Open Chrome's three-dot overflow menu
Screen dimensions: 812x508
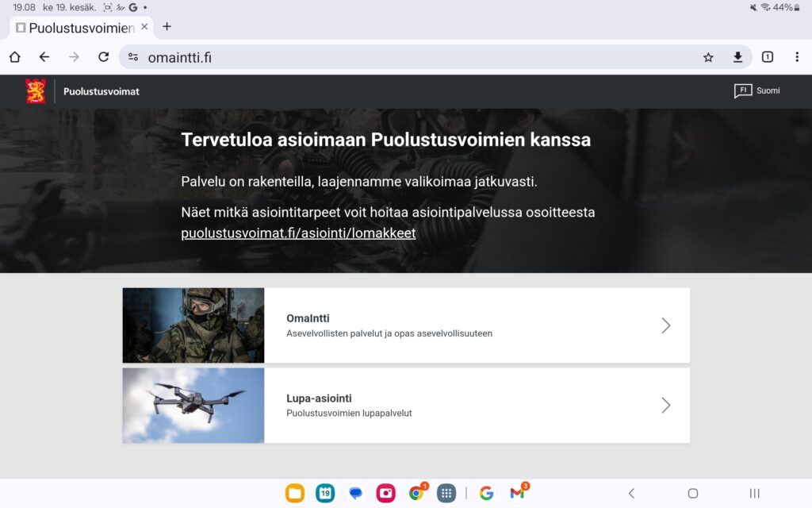[797, 57]
